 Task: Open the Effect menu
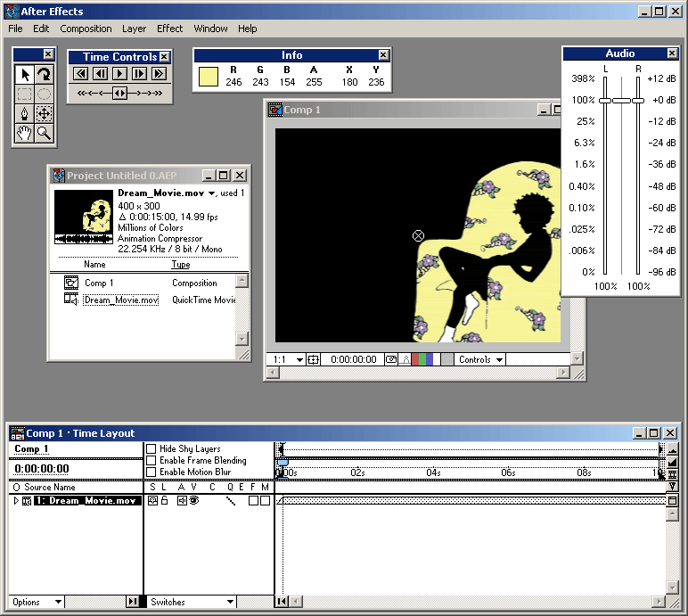[x=169, y=29]
